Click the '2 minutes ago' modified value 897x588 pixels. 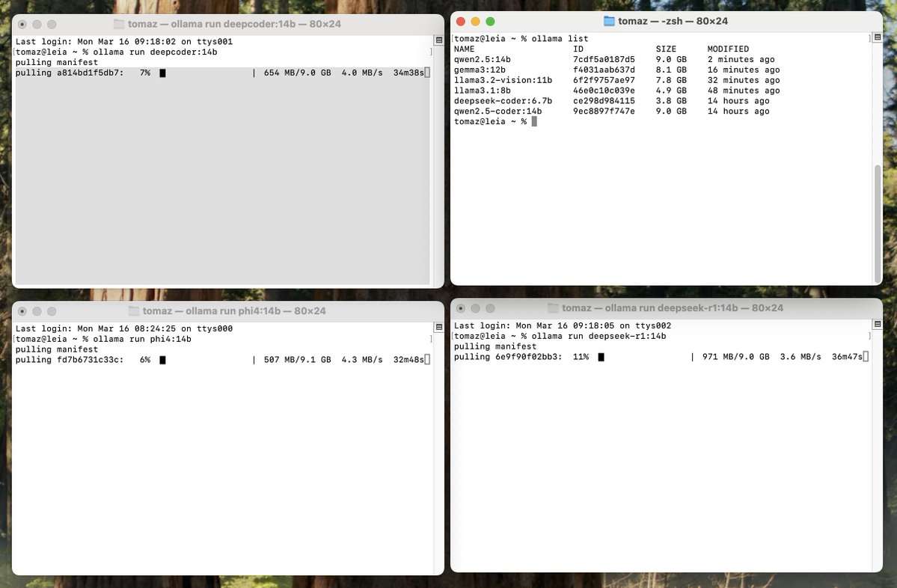click(741, 60)
